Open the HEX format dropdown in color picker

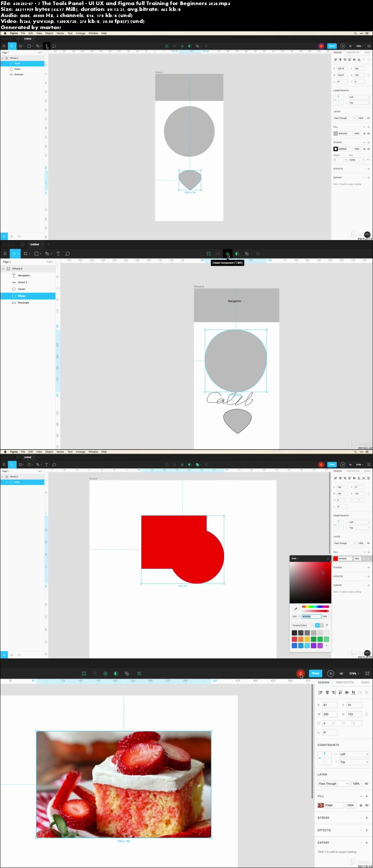click(x=296, y=617)
